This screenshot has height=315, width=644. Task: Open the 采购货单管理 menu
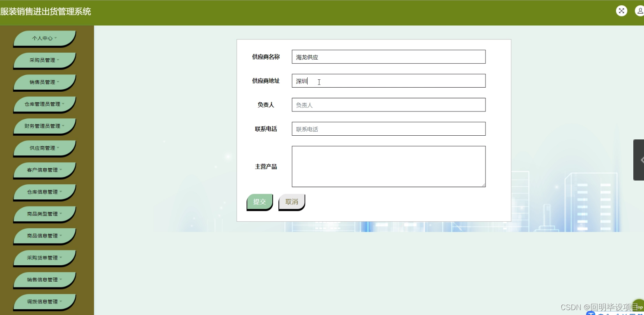click(45, 258)
